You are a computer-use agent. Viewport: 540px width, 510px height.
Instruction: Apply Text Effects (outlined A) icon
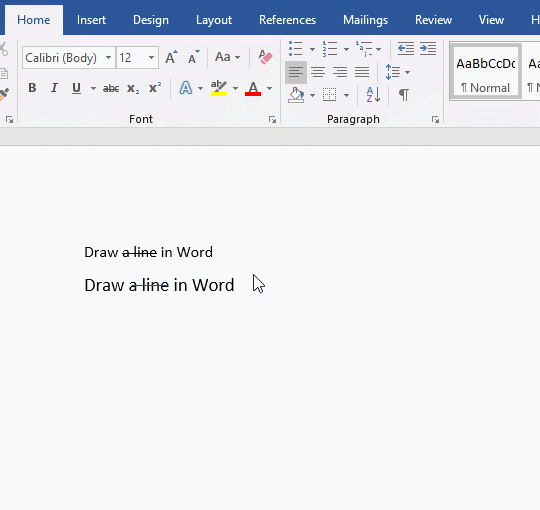pos(186,88)
